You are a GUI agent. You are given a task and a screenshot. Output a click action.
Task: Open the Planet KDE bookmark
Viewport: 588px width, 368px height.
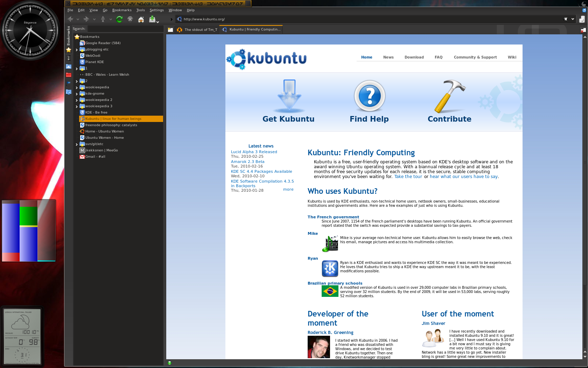92,62
